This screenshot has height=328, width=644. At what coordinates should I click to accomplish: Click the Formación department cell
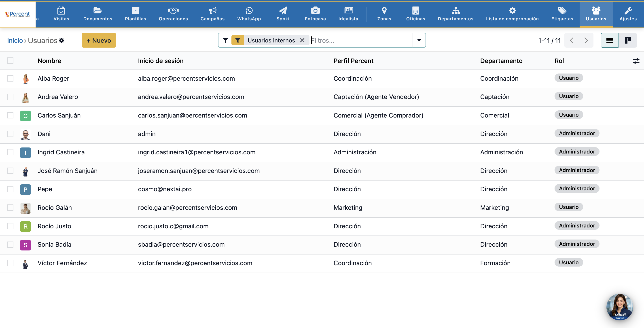coord(495,263)
